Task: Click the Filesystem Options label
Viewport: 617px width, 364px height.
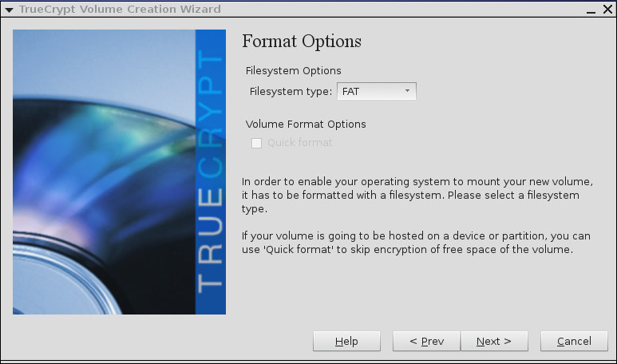Action: tap(293, 71)
